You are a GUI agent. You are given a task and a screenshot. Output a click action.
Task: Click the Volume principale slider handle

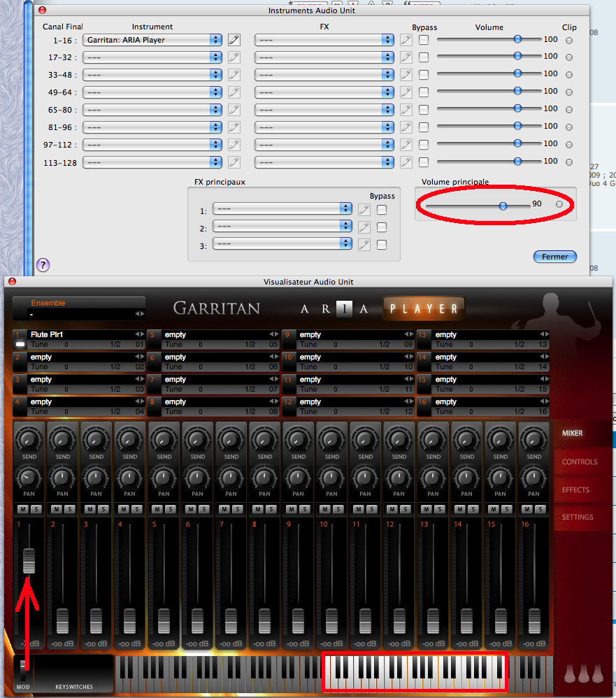(503, 205)
